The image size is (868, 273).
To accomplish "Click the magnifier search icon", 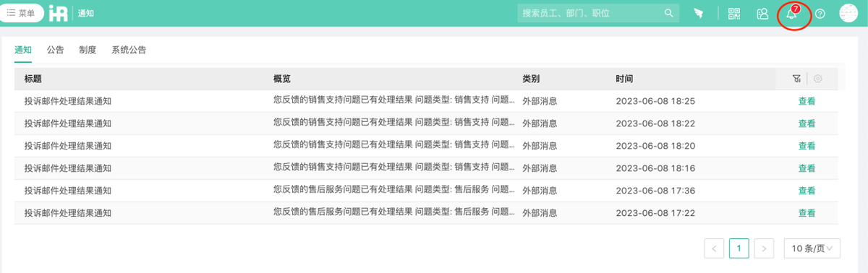I will (x=668, y=13).
